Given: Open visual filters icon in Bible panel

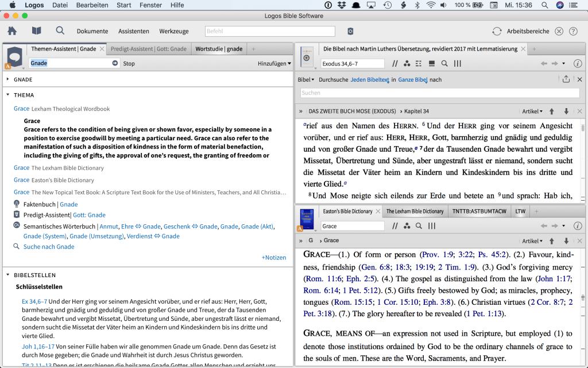Looking at the screenshot, I should (407, 63).
